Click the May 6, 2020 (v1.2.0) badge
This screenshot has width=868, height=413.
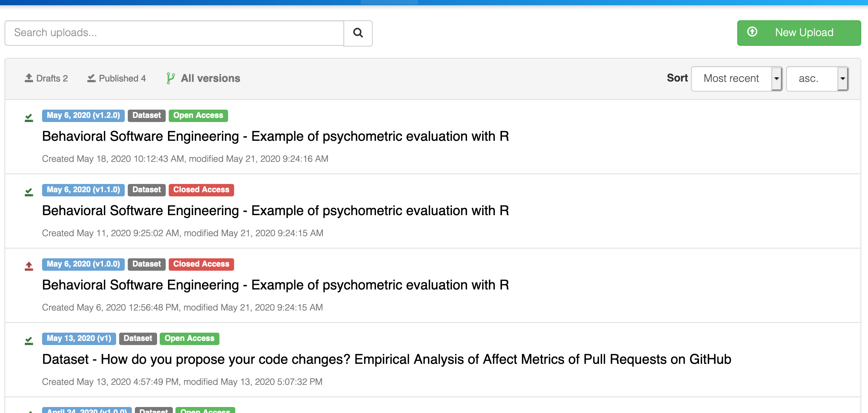coord(83,116)
